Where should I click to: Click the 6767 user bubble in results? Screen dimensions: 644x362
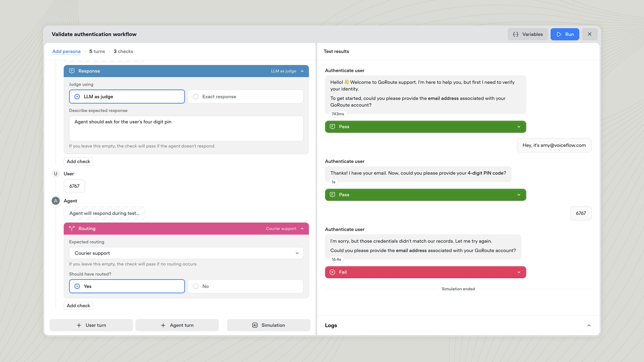click(581, 213)
